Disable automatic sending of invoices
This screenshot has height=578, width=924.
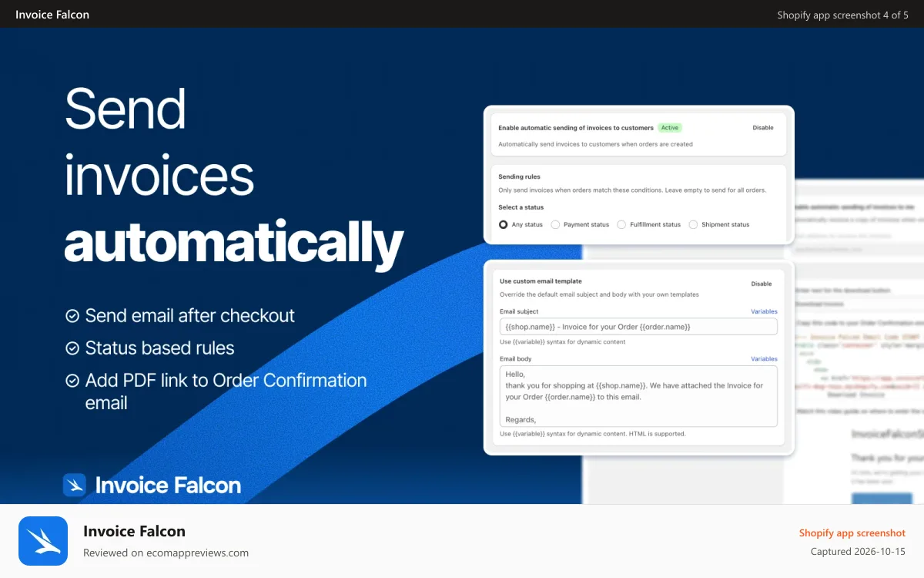[763, 128]
